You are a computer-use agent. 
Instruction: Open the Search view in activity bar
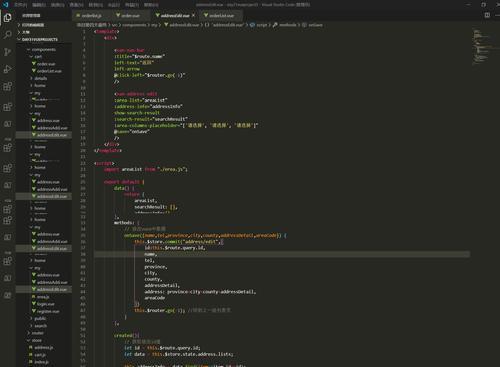point(7,34)
